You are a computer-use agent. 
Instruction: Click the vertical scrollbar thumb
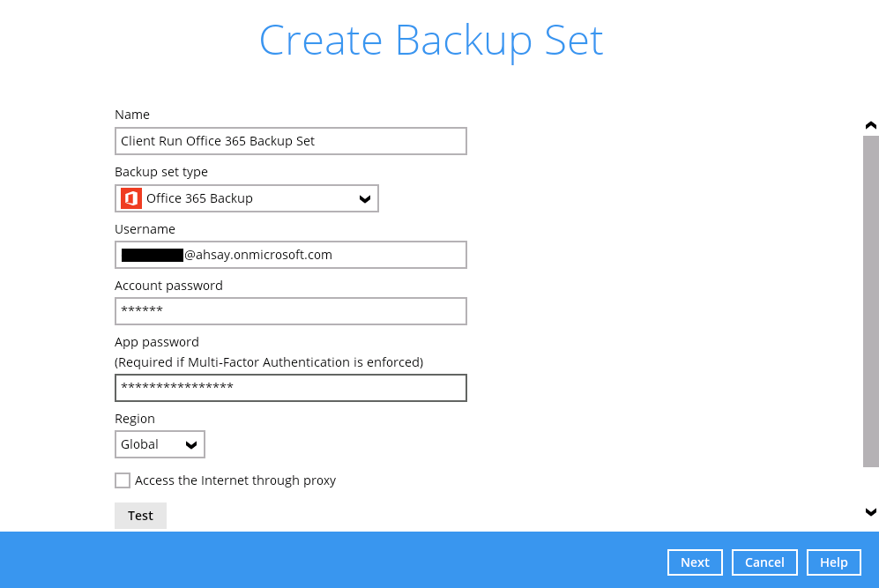click(x=871, y=300)
